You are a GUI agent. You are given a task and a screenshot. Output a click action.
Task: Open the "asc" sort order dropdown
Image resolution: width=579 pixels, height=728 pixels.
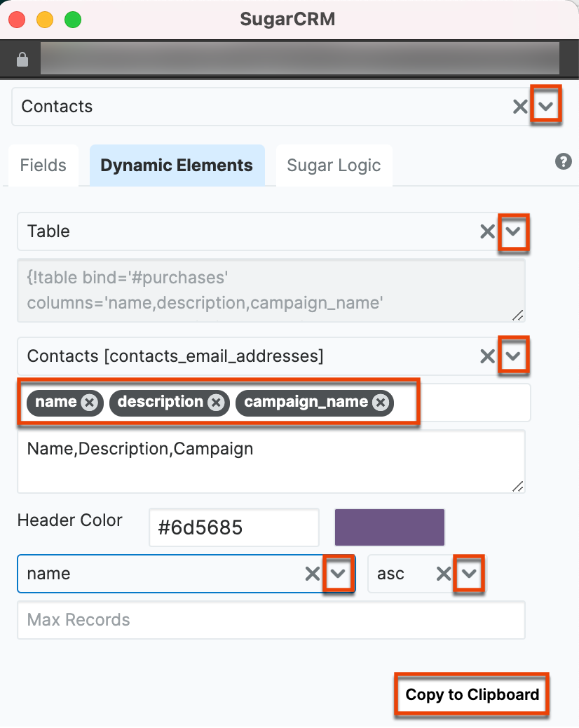pos(469,574)
